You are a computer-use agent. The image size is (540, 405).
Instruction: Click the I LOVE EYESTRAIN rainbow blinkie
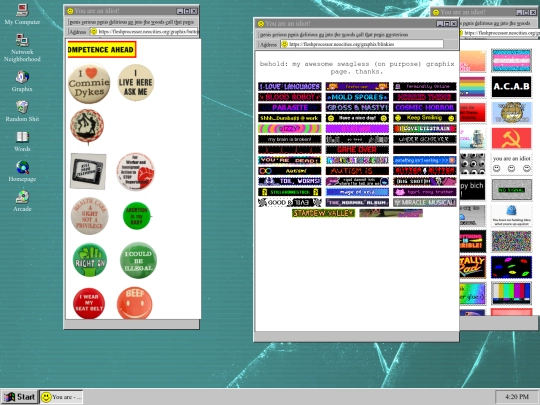pos(425,129)
